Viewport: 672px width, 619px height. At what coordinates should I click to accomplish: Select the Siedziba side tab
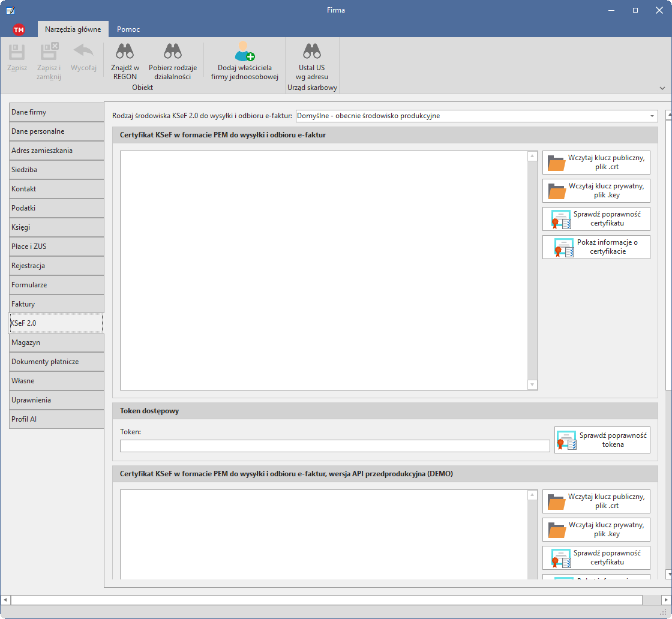[56, 170]
